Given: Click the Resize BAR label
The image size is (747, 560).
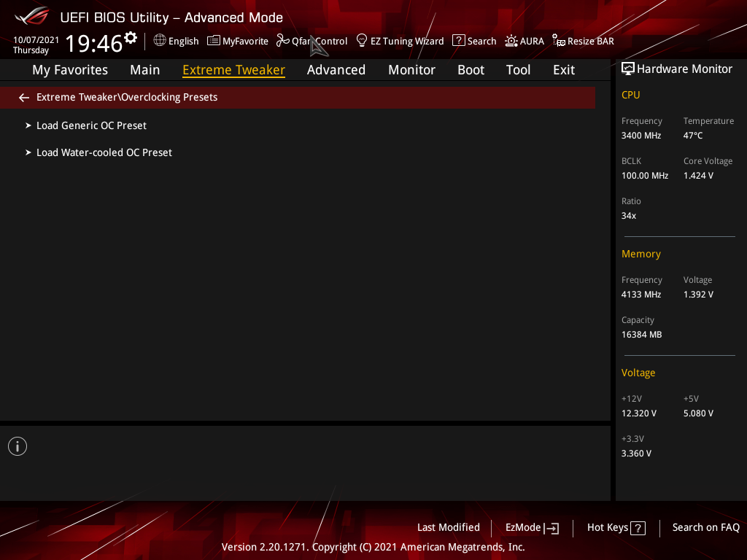Looking at the screenshot, I should 591,42.
